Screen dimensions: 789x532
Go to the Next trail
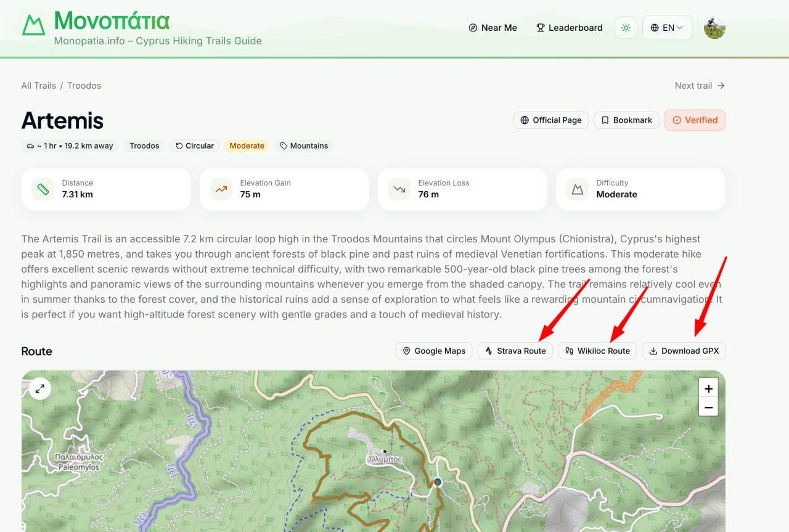700,86
